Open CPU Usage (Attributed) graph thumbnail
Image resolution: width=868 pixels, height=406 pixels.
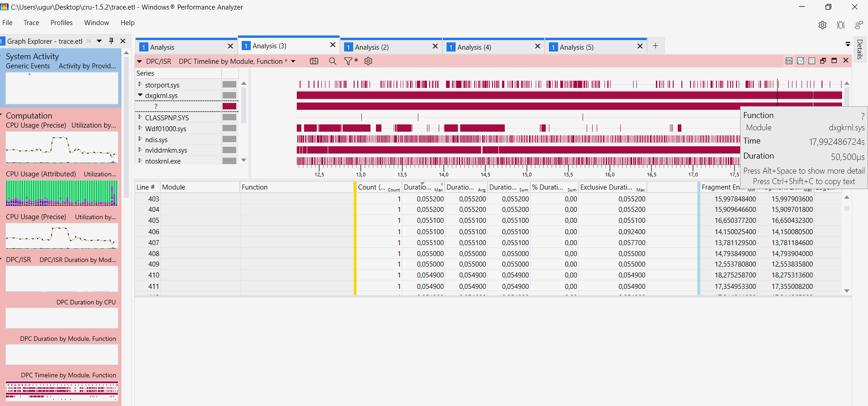click(61, 193)
